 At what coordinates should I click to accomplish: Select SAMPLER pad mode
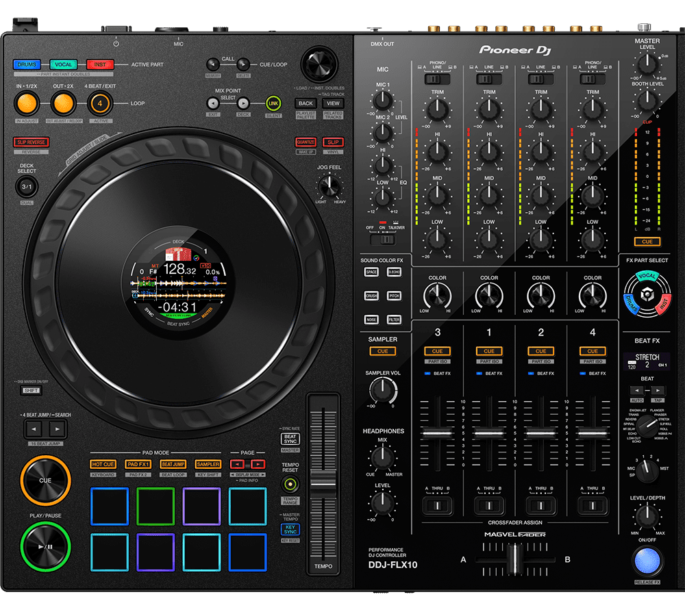click(208, 464)
